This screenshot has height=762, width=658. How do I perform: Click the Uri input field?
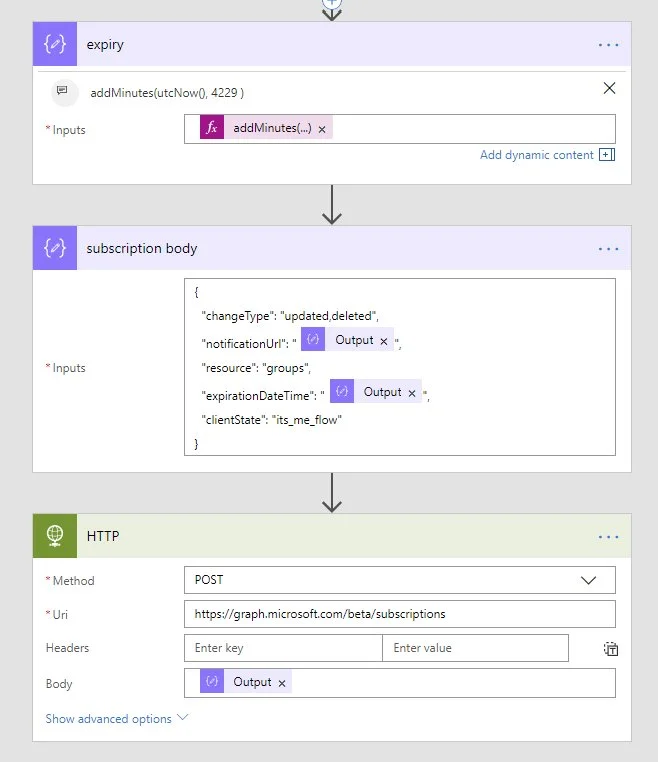pos(399,614)
